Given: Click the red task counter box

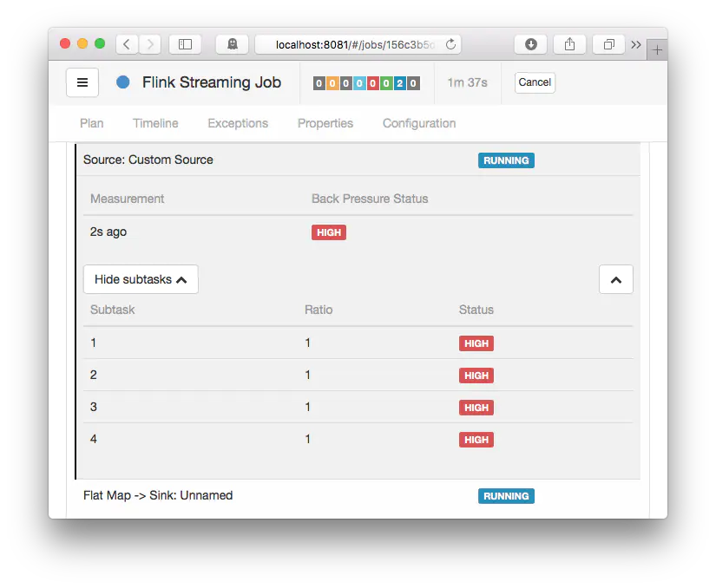Looking at the screenshot, I should [x=372, y=83].
